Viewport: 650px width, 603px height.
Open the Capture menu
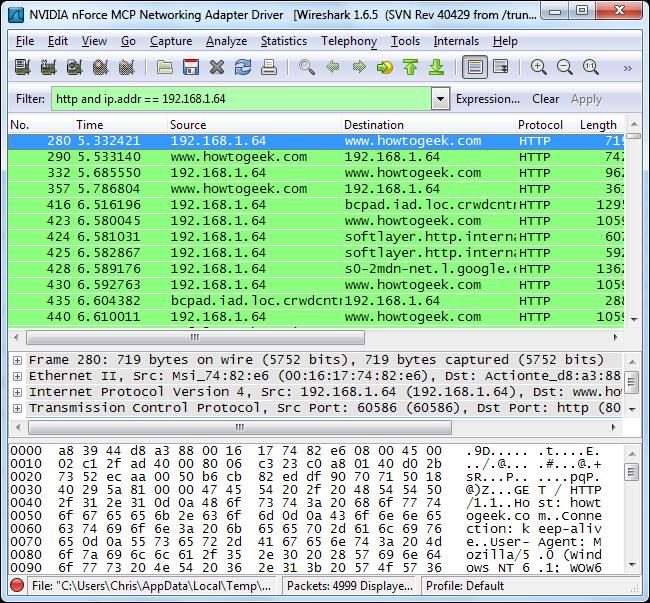click(x=171, y=41)
